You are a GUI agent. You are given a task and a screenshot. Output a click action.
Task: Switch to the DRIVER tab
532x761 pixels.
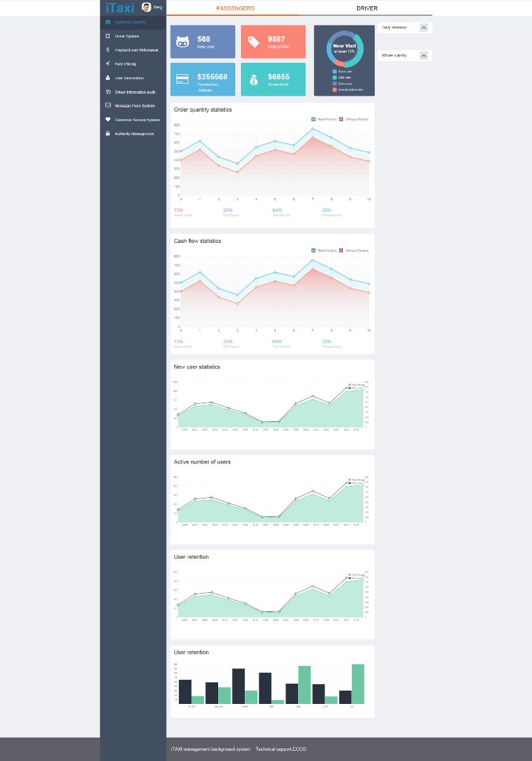point(367,8)
